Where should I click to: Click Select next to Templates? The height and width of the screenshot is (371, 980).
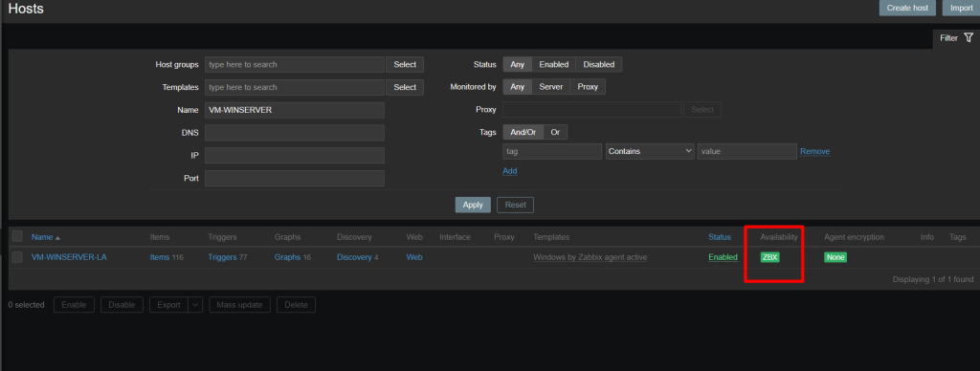pos(405,87)
